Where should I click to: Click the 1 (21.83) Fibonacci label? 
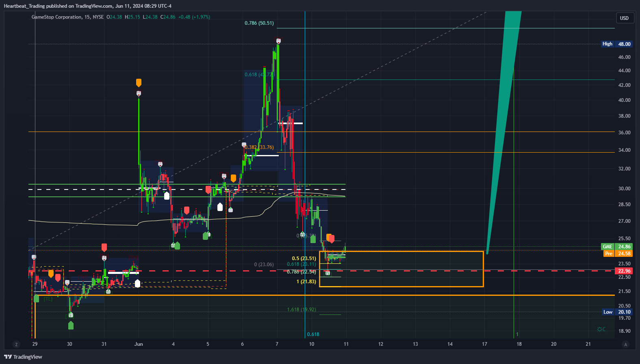[x=306, y=282]
